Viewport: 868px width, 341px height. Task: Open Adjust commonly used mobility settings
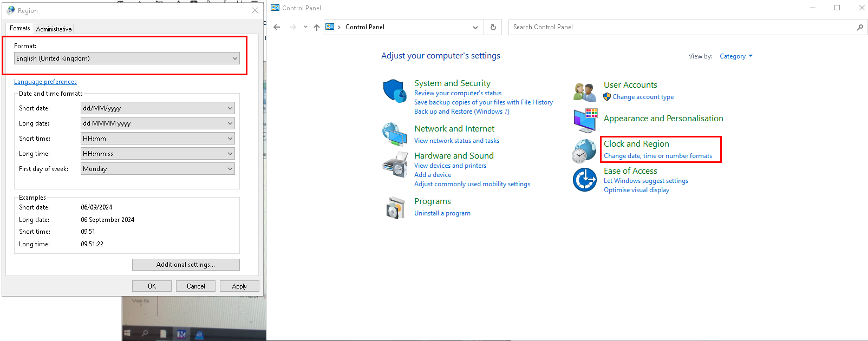pos(472,184)
